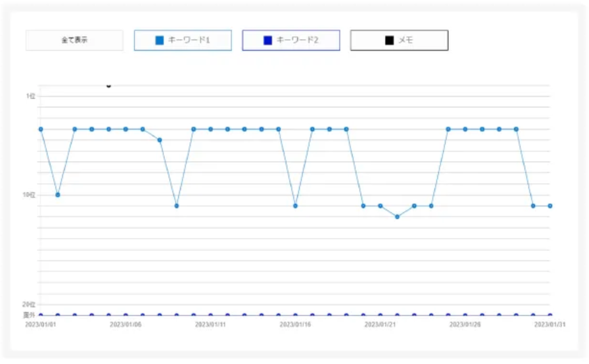This screenshot has width=589, height=364.
Task: Select キーワード1 dip point on 2023/01/16
Action: [295, 206]
